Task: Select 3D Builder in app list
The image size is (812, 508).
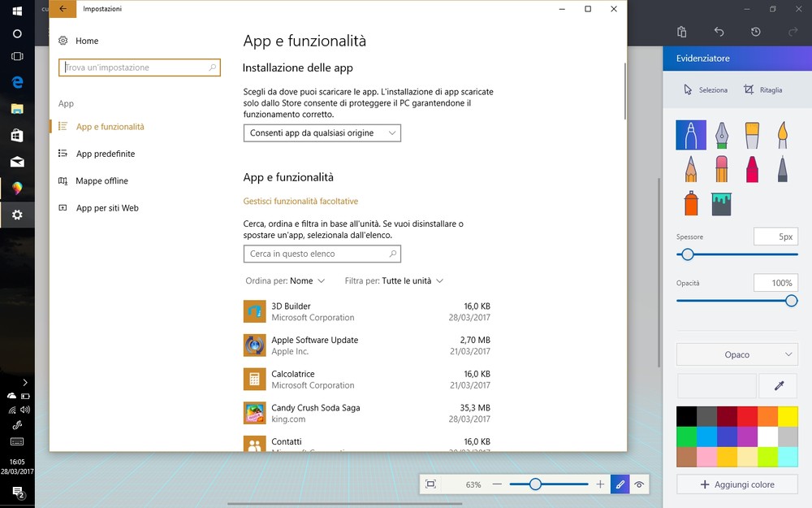Action: pyautogui.click(x=367, y=311)
